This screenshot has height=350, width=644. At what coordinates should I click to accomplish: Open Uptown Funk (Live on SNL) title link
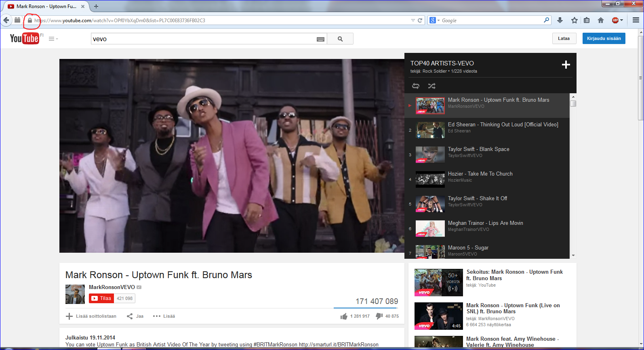513,308
